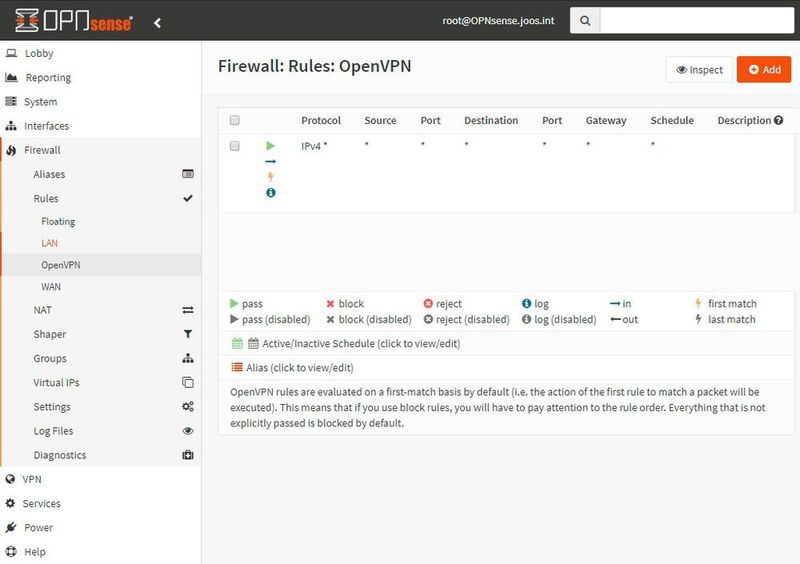Click the search magnifier icon
The image size is (800, 564).
585,20
